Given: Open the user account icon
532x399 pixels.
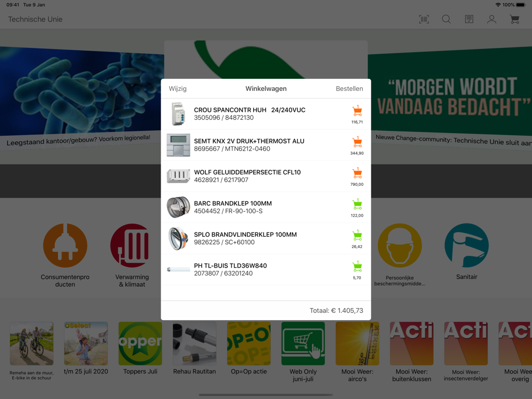Looking at the screenshot, I should (x=492, y=19).
